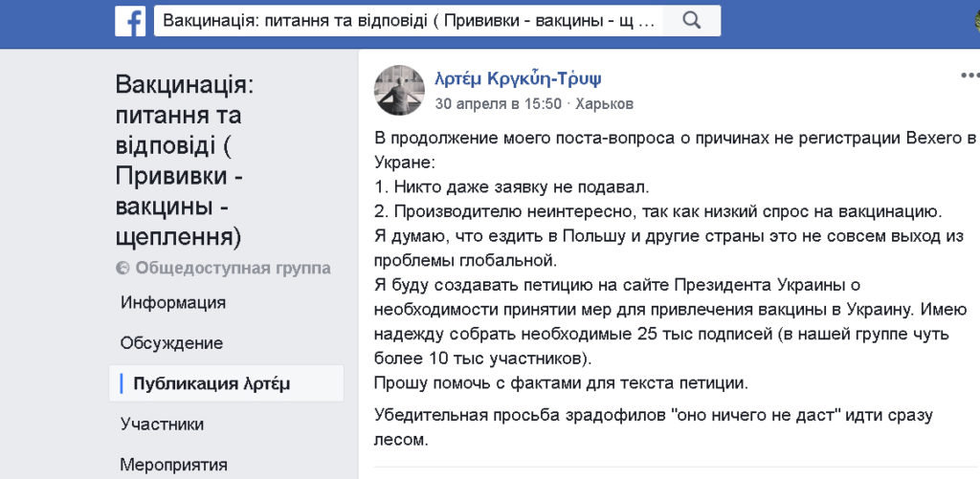Click the post paragraph about the petition

coord(670,322)
